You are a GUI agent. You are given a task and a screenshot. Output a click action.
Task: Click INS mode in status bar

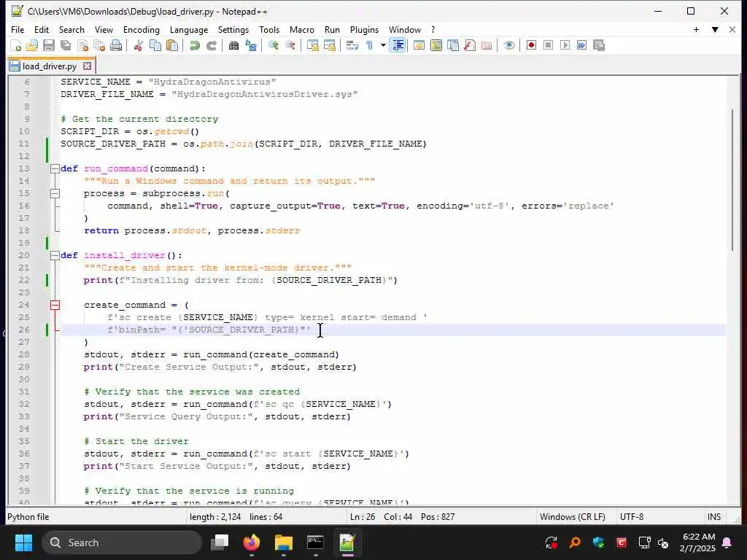[x=713, y=517]
